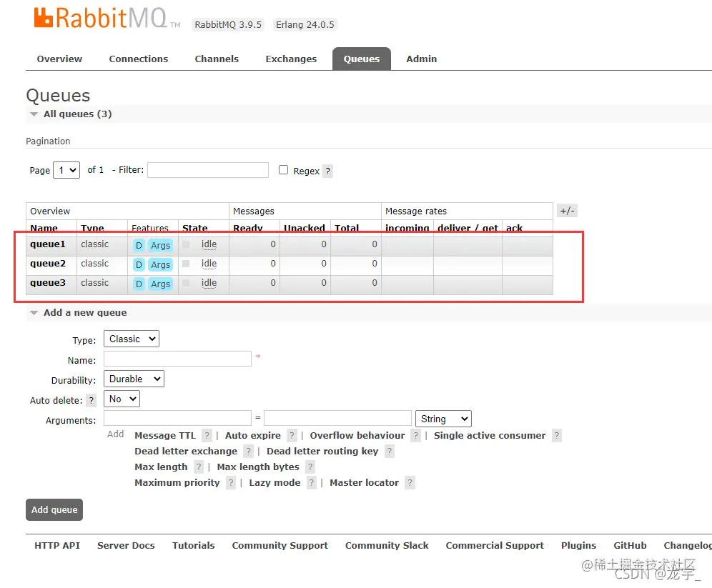Viewport: 712px width, 588px height.
Task: Focus the queue Name input field
Action: 177,359
